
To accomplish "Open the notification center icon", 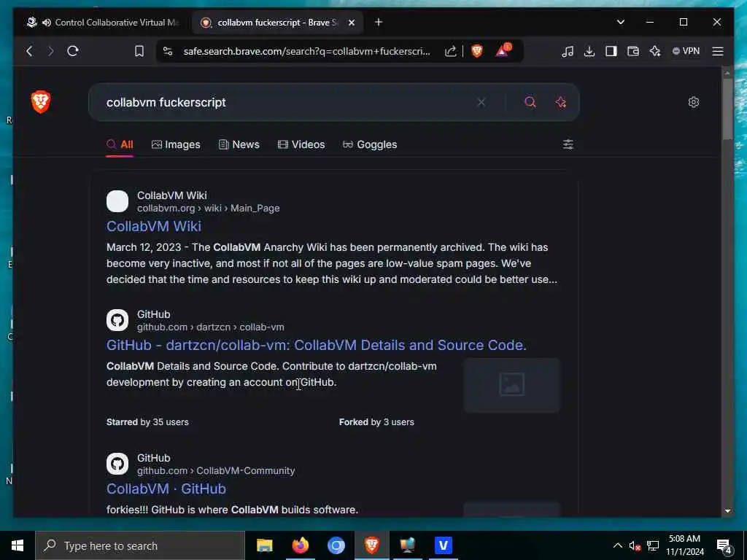I will coord(724,545).
